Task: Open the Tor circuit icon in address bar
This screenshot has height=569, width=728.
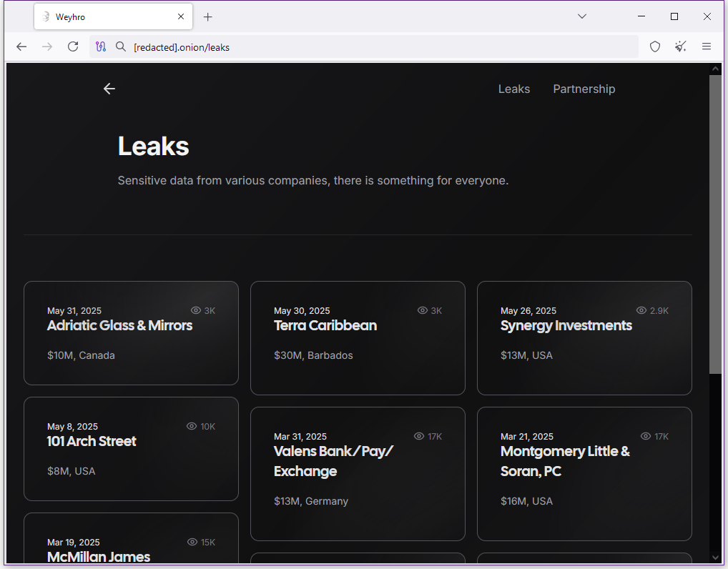Action: (101, 47)
